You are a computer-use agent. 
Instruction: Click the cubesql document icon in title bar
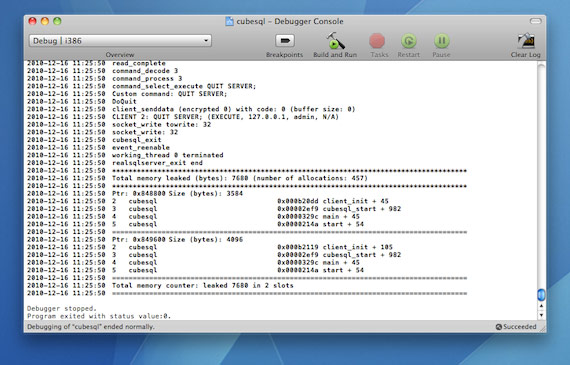click(229, 21)
